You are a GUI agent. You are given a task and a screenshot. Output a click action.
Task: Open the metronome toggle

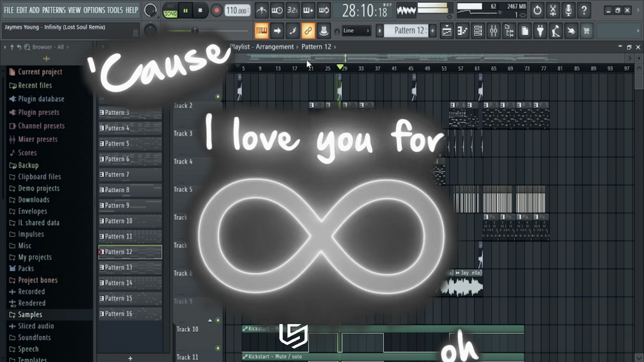click(x=261, y=10)
